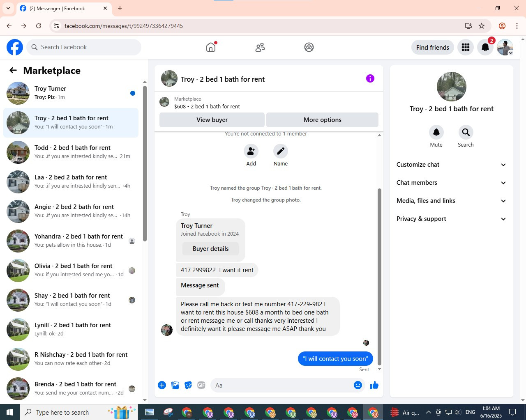Open the Brenda 2 bed 1 bath chat
Viewport: 526px width, 420px height.
pos(71,389)
